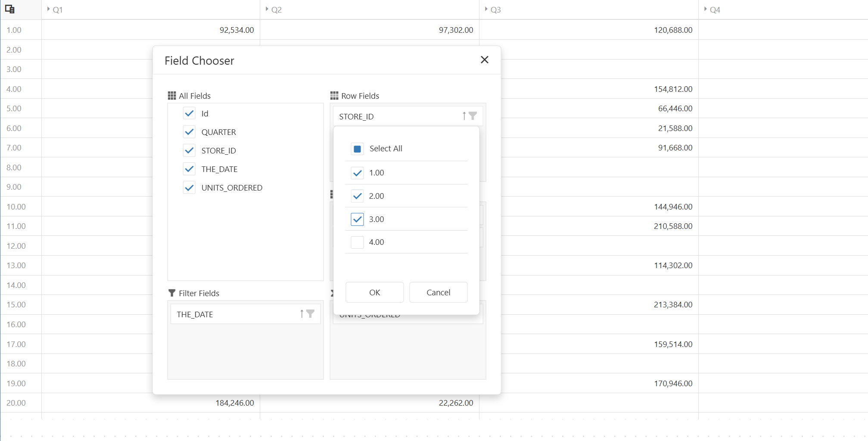Click row header 1.00
Image resolution: width=868 pixels, height=441 pixels.
[21, 30]
